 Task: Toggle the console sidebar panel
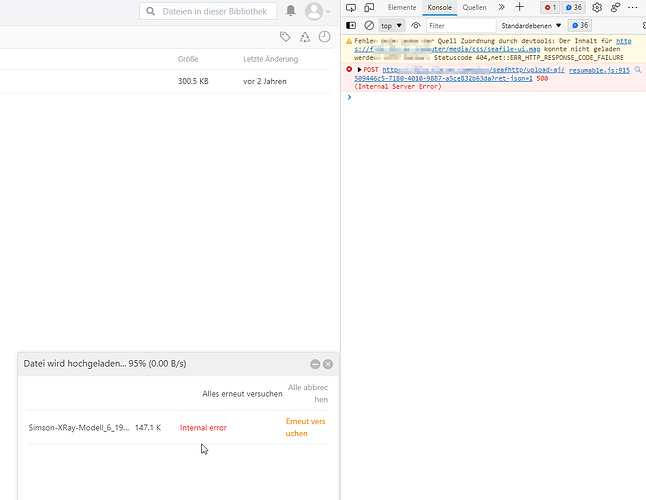351,25
